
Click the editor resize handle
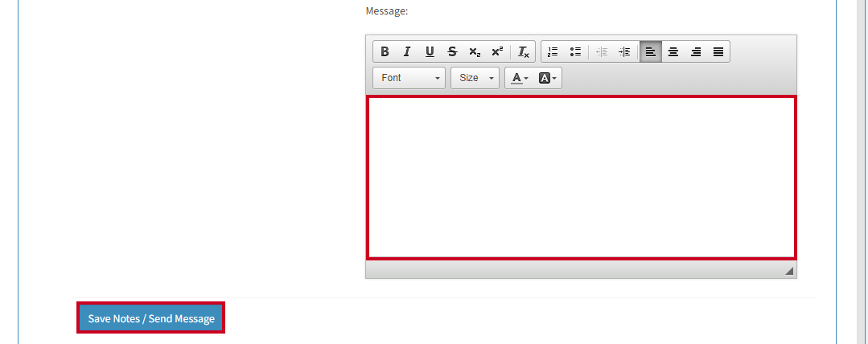(789, 270)
